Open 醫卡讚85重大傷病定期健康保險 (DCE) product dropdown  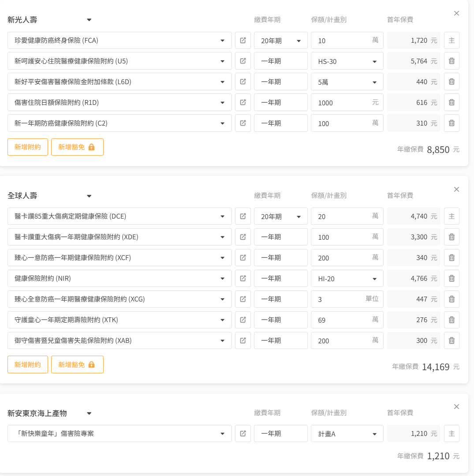(119, 216)
